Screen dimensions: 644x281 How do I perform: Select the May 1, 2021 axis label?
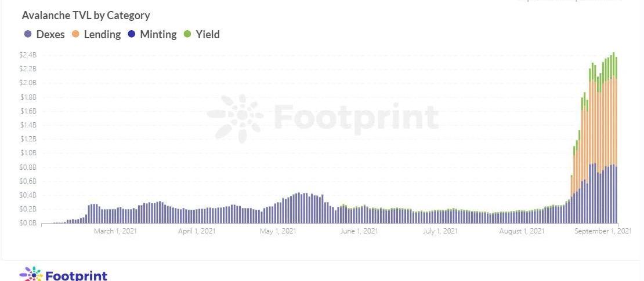[278, 231]
